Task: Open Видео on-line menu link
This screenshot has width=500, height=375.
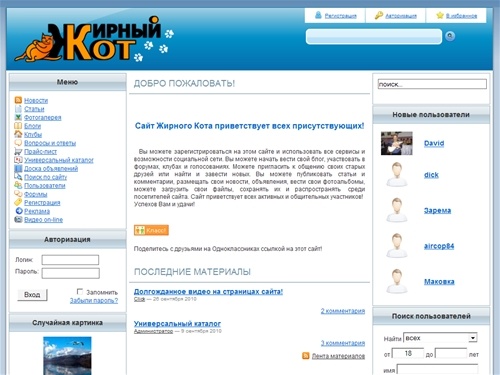Action: (x=44, y=220)
